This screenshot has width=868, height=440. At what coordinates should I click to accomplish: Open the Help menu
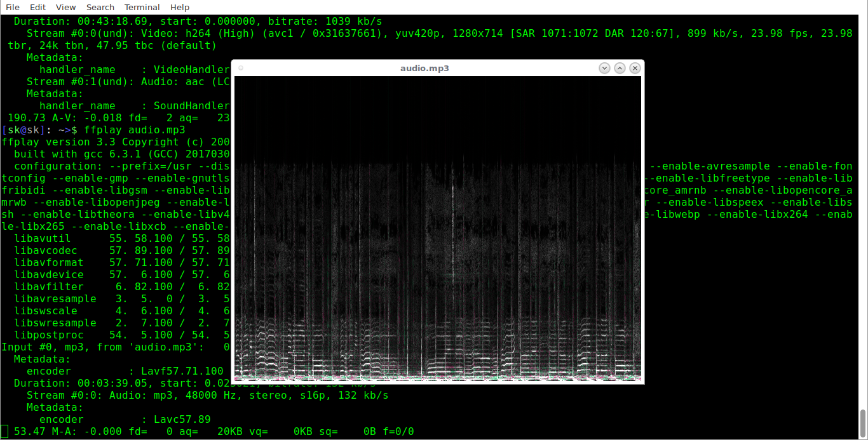click(180, 7)
